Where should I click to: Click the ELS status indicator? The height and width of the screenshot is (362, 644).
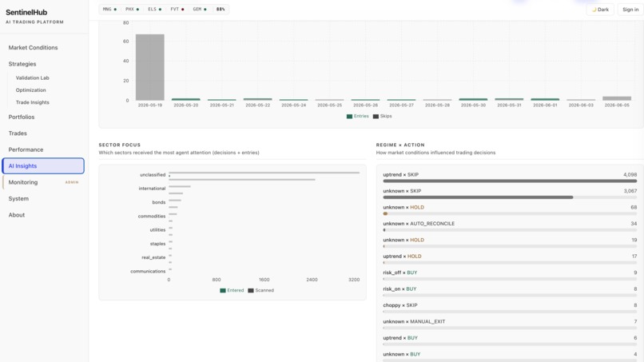click(155, 9)
